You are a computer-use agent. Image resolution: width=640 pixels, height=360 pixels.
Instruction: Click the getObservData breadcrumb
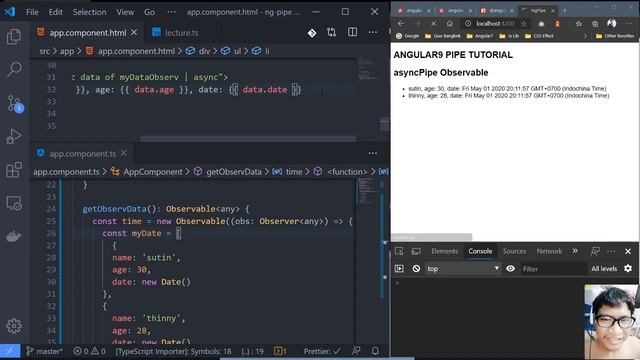[x=233, y=172]
